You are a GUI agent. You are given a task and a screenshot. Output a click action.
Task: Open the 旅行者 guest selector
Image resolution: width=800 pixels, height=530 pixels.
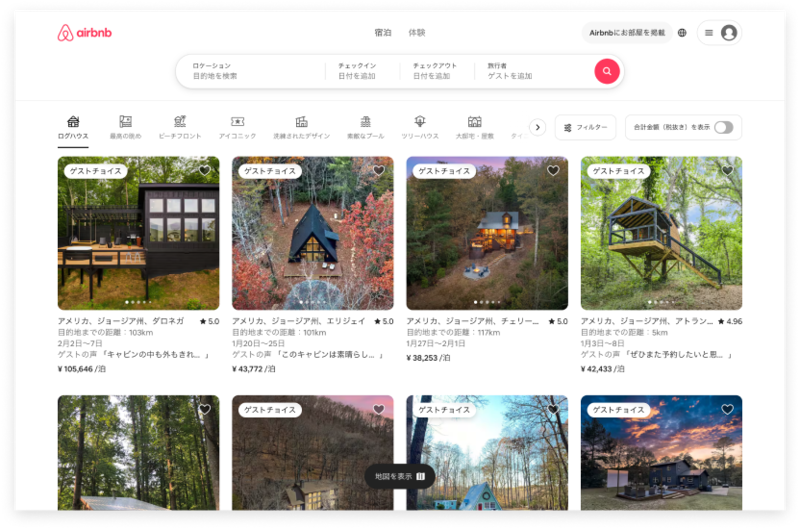point(531,71)
